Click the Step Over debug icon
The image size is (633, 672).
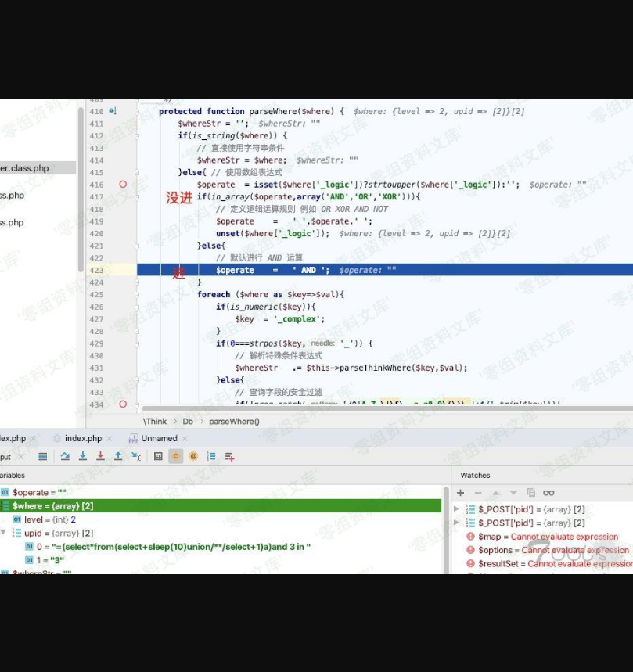coord(65,457)
